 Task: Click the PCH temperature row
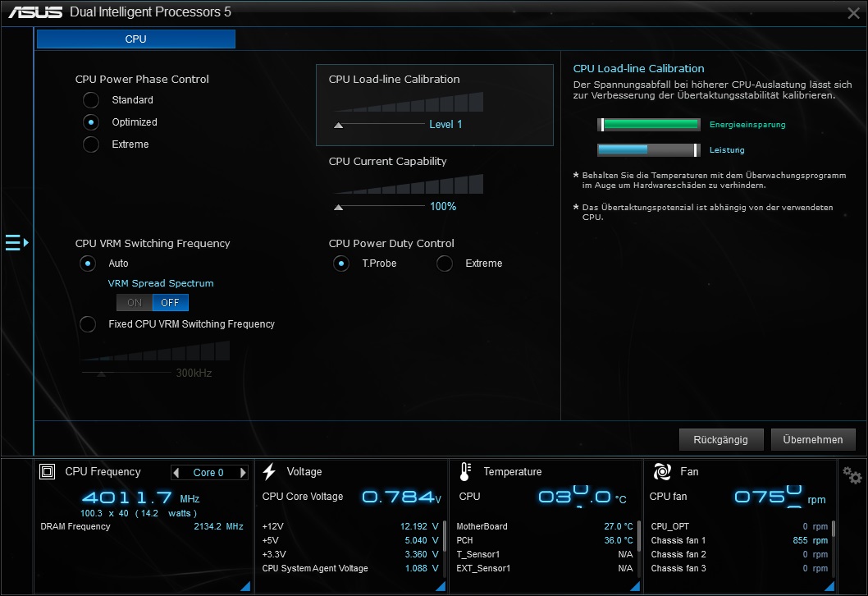tap(545, 540)
